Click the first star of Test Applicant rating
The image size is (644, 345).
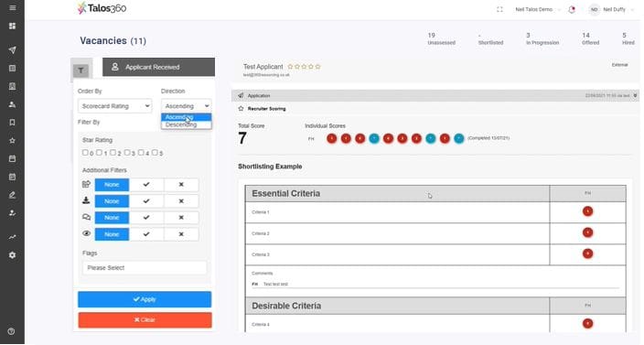click(290, 66)
